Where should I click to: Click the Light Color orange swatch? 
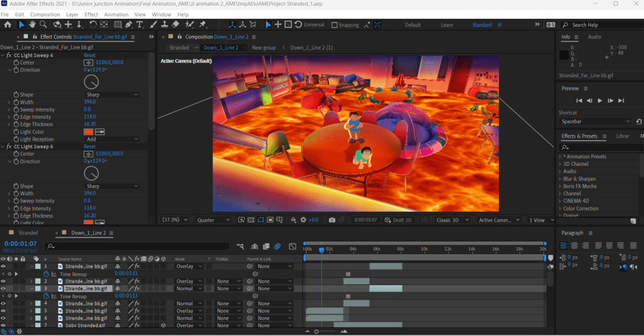(89, 132)
